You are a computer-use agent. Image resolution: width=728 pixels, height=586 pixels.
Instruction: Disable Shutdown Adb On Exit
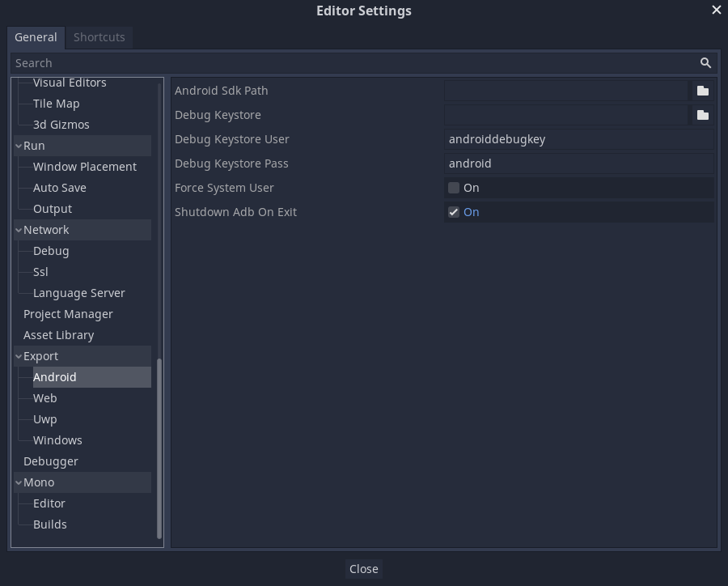point(454,211)
